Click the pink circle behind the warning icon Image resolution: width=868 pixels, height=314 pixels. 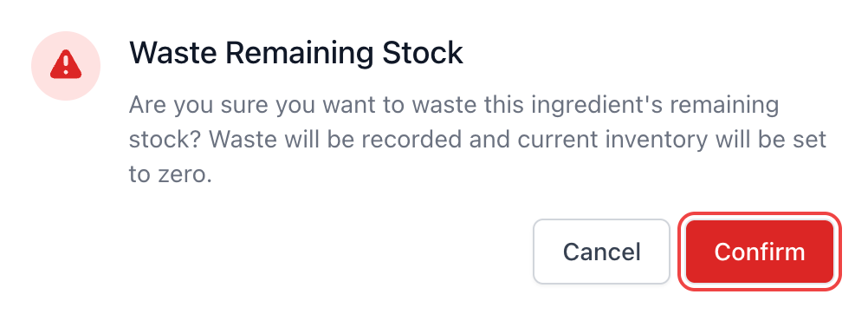pos(66,65)
